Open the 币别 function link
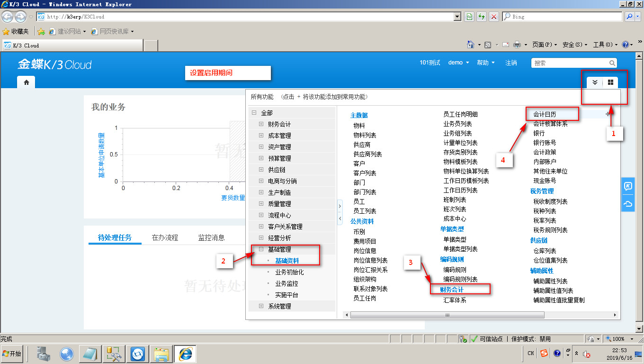Screen dimensions: 644x364 click(359, 232)
